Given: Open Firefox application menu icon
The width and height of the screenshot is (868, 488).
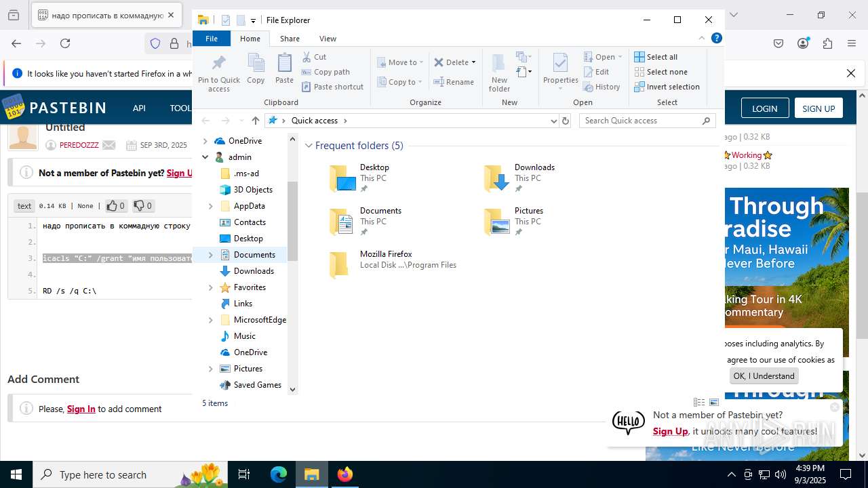Looking at the screenshot, I should tap(852, 43).
